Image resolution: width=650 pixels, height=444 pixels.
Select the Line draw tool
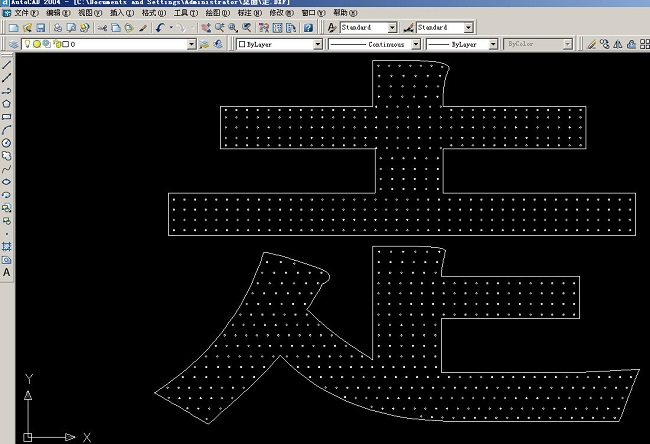(7, 64)
